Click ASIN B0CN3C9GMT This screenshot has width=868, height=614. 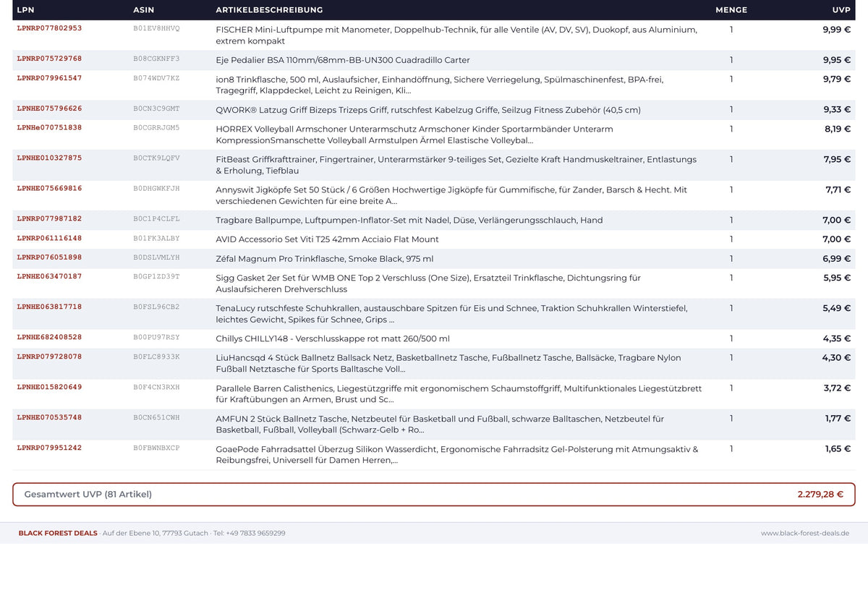point(156,108)
